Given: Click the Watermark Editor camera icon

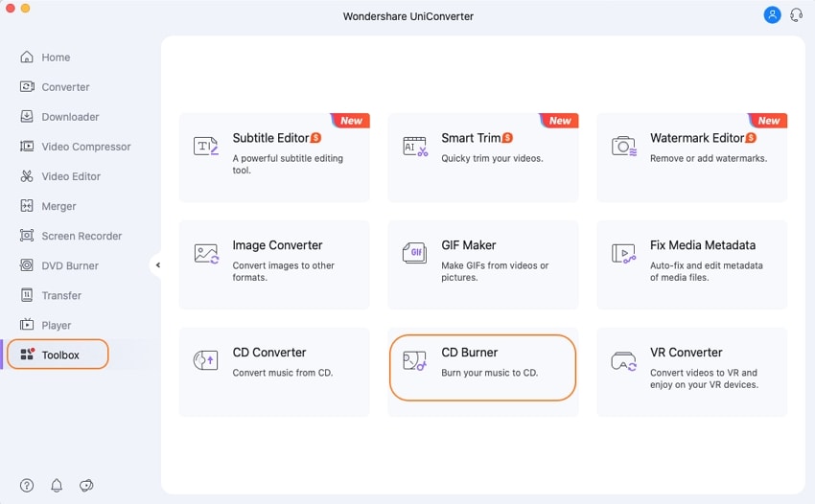Looking at the screenshot, I should (x=624, y=146).
